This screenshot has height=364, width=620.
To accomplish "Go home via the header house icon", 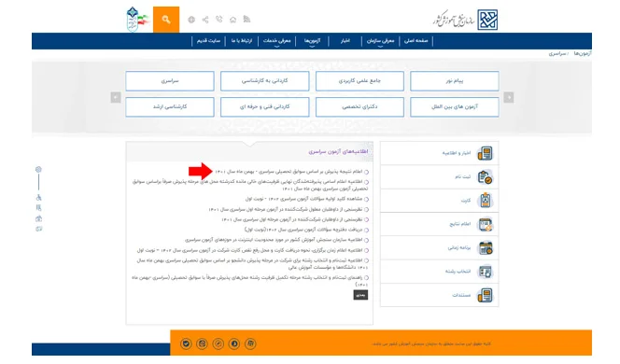I will [232, 20].
